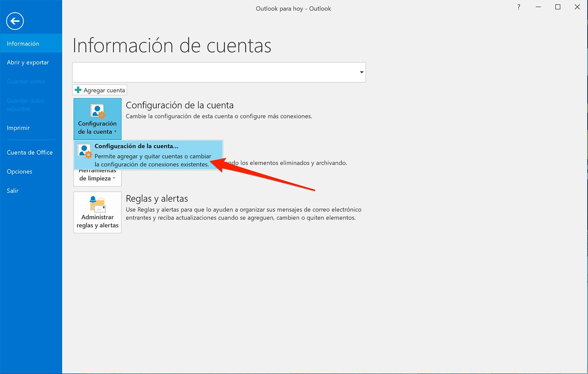
Task: Click inside the empty account selection field
Action: [x=210, y=72]
